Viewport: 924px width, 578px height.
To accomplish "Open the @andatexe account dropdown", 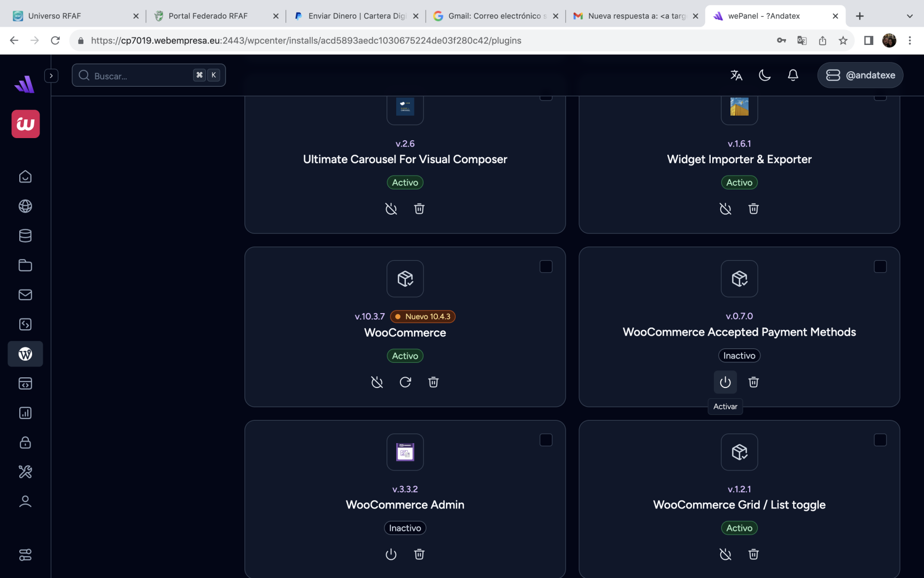I will pos(860,75).
